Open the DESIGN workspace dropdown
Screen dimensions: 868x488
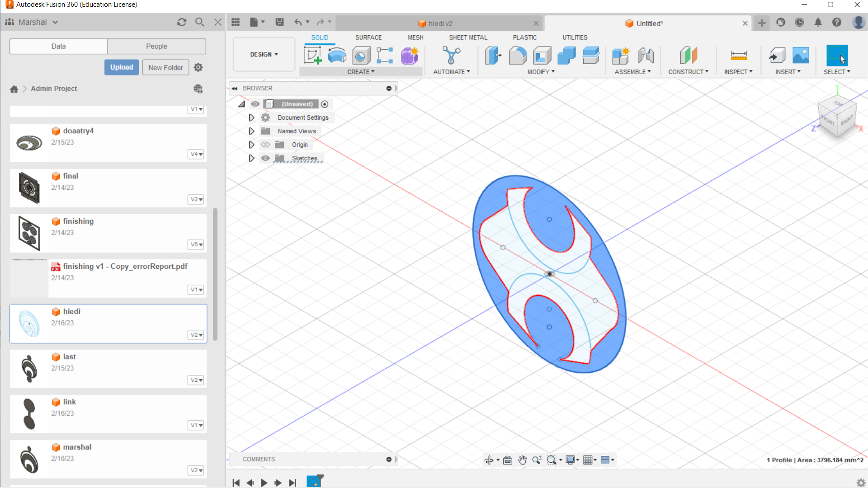coord(264,54)
